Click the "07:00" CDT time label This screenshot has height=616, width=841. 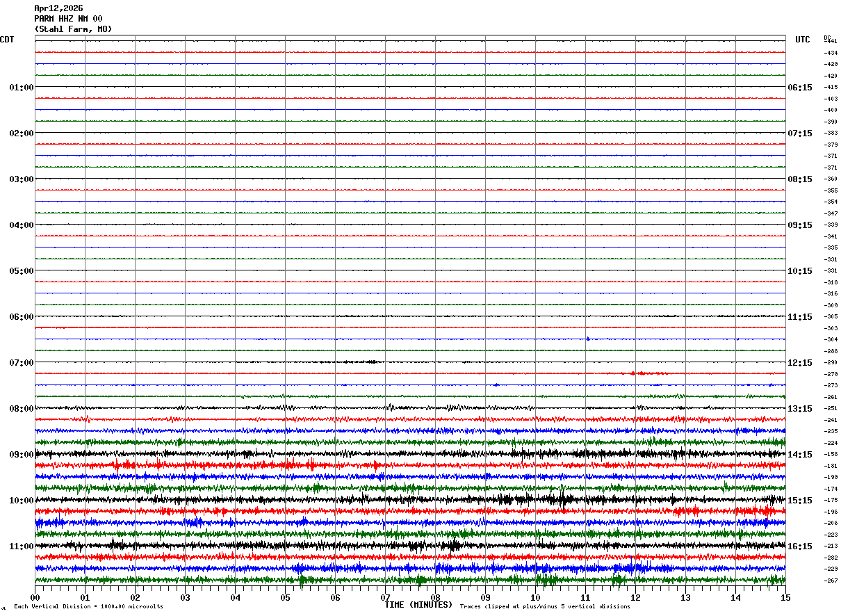(22, 363)
